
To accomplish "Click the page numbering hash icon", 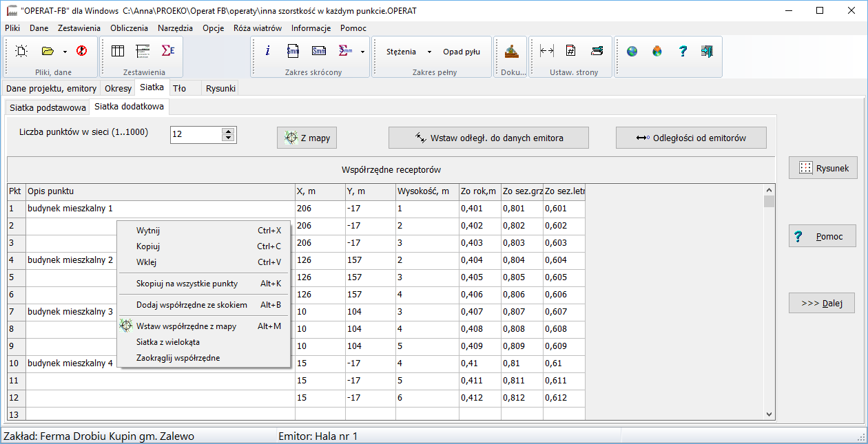I will 571,51.
